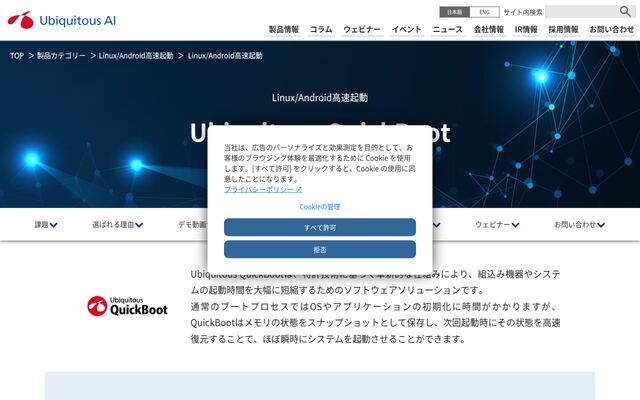Open first Linux/Android高速起動 breadcrumb link
This screenshot has height=400, width=640.
click(136, 56)
